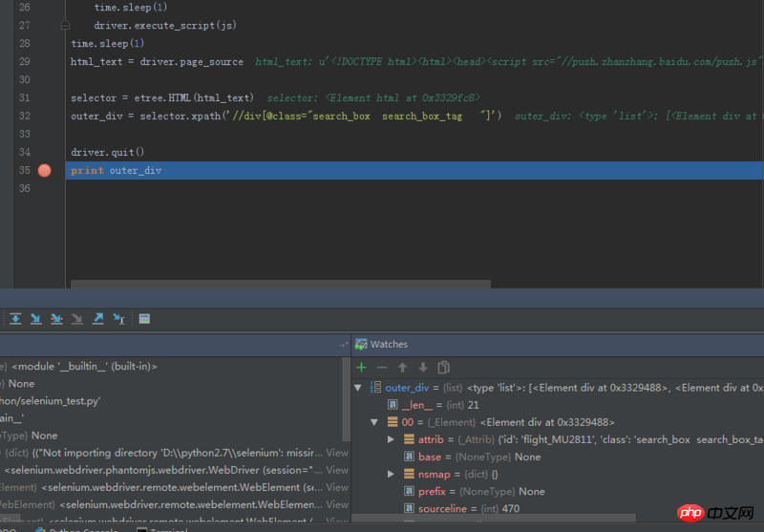
Task: Click the Step Out debugger icon
Action: [97, 318]
